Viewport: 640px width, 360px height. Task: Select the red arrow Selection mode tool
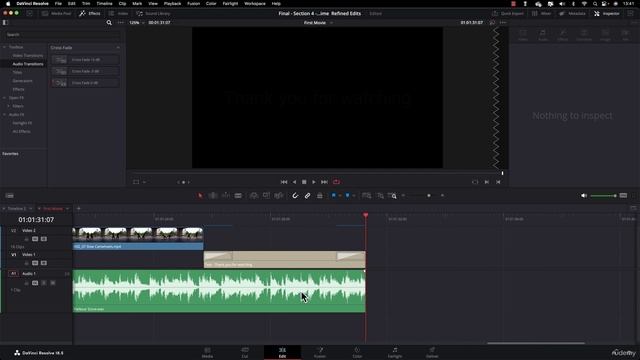(x=200, y=196)
